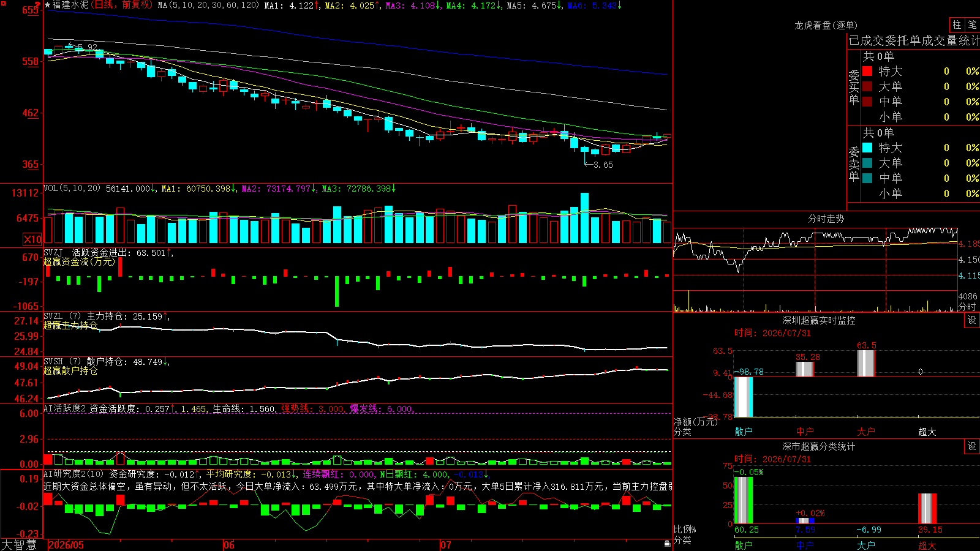Viewport: 980px width, 551px height.
Task: Click the 06 month marker on the time axis
Action: pyautogui.click(x=229, y=545)
